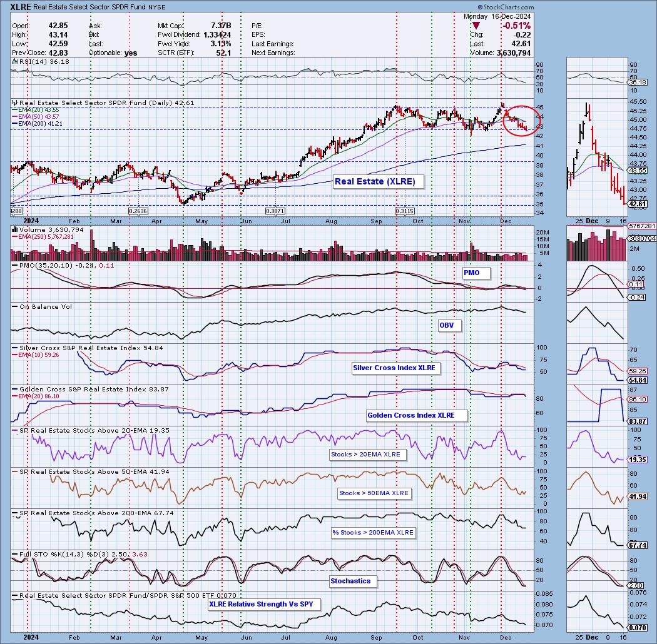
Task: Click the red down-triangle beside -0.51%
Action: point(476,26)
